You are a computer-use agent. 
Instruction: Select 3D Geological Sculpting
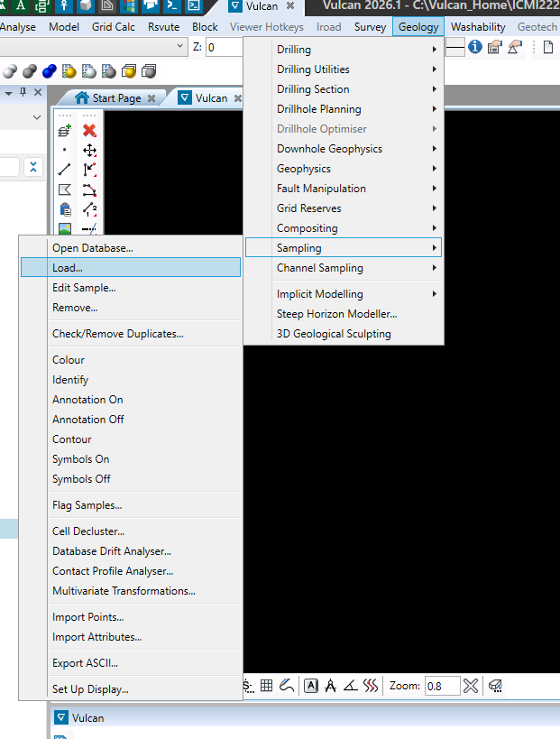click(x=344, y=333)
